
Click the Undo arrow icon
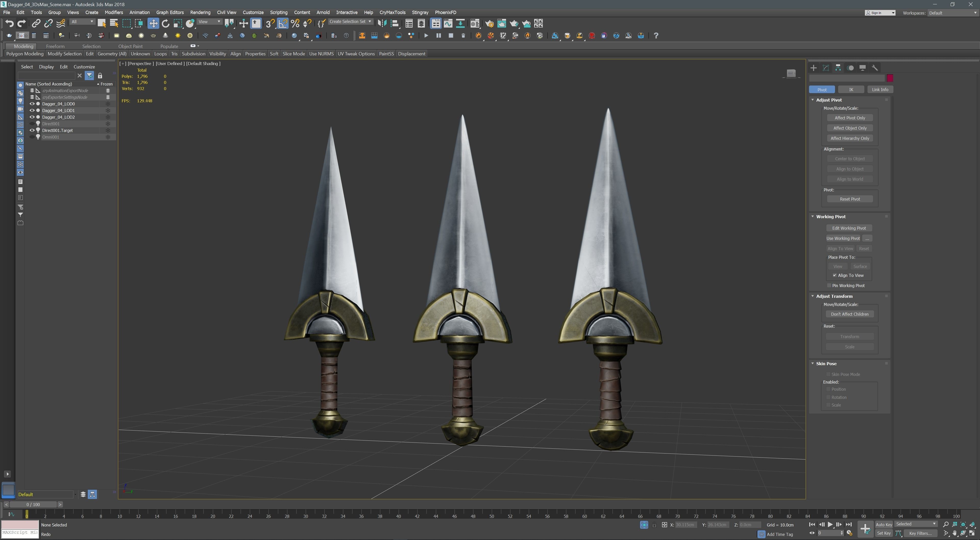9,23
